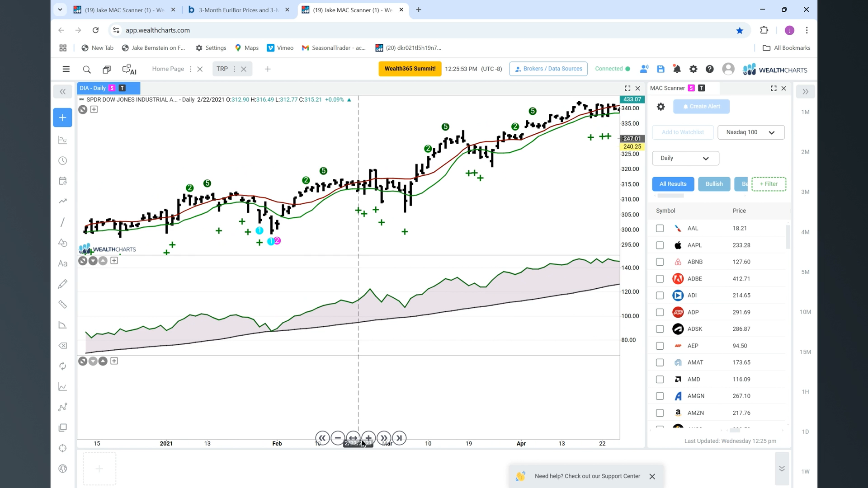Open the symbol search magnifier
The width and height of the screenshot is (868, 488).
87,69
